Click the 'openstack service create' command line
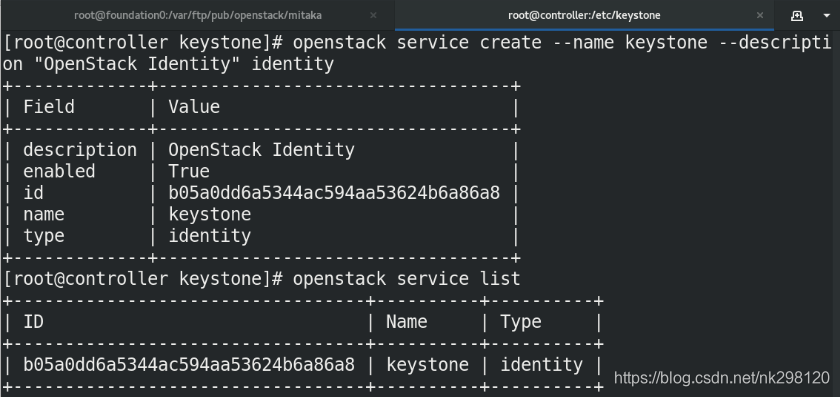The image size is (840, 397). point(417,42)
